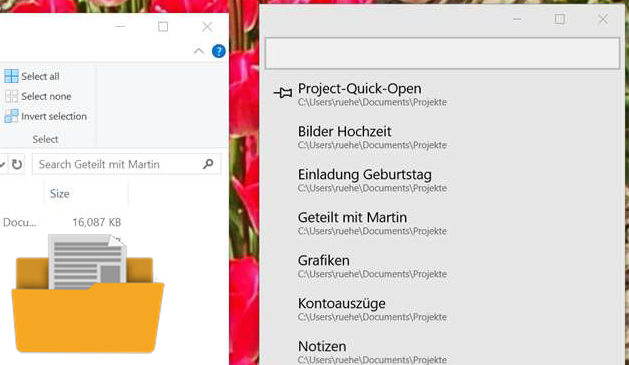Click the pin icon beside Project-Quick-Open
The height and width of the screenshot is (365, 629).
click(x=283, y=93)
